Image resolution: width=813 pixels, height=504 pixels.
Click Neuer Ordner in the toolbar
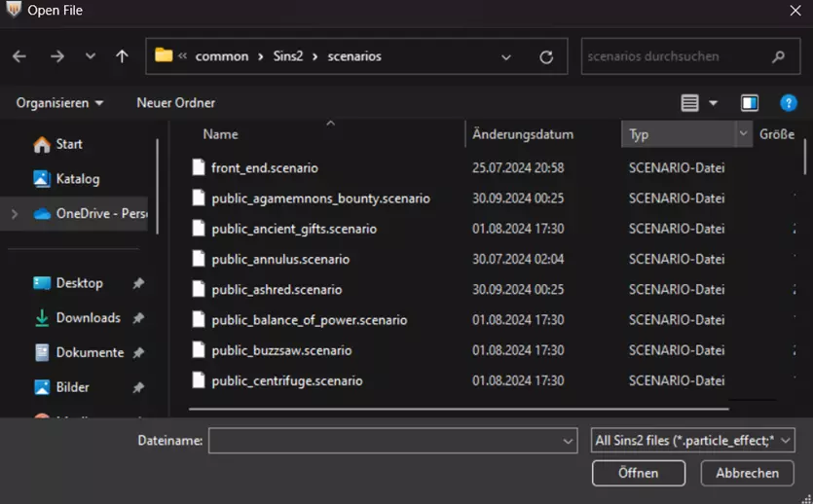coord(175,103)
